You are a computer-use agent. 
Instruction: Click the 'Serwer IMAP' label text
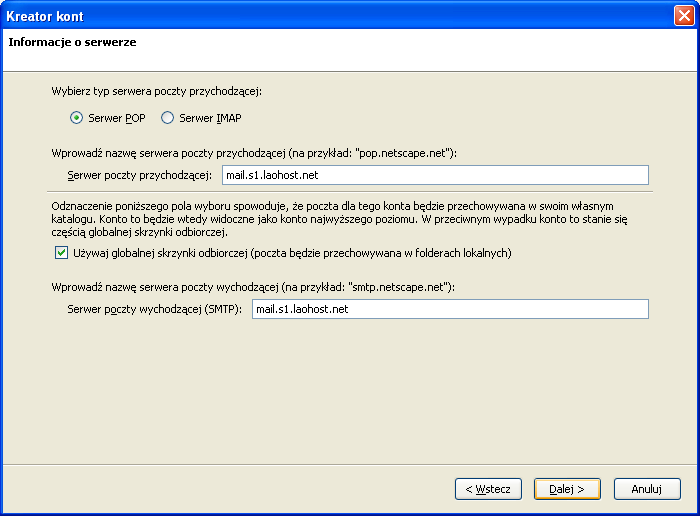(210, 118)
